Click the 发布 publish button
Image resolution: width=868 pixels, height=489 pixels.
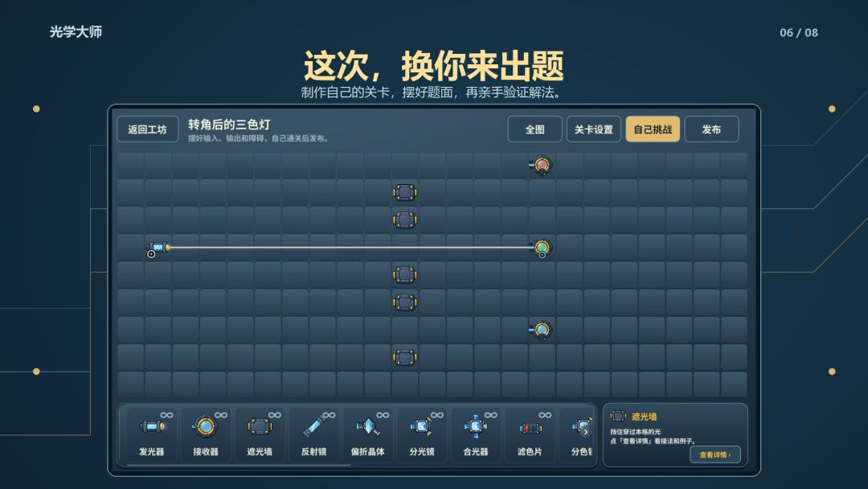pyautogui.click(x=711, y=129)
